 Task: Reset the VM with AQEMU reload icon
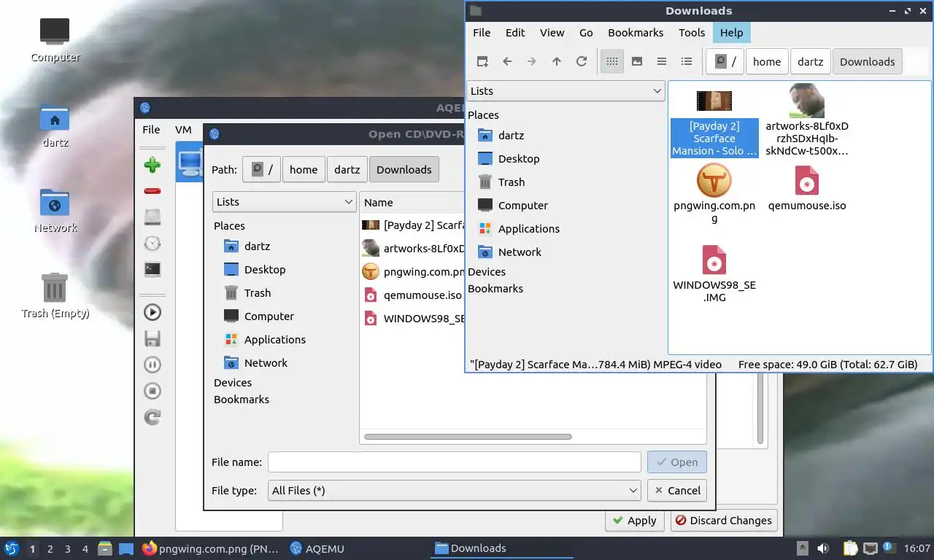(153, 417)
